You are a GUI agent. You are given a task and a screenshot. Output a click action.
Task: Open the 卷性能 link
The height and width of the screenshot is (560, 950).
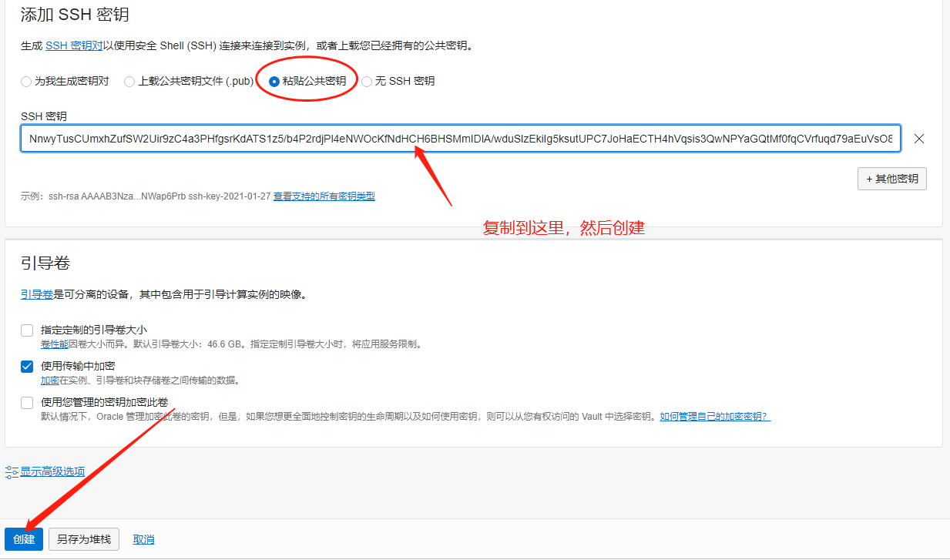pyautogui.click(x=55, y=344)
